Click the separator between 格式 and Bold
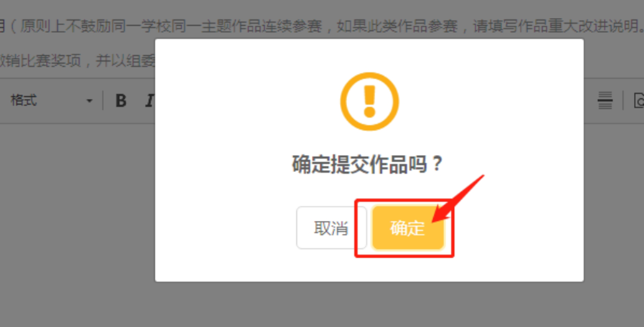The height and width of the screenshot is (327, 644). point(103,101)
